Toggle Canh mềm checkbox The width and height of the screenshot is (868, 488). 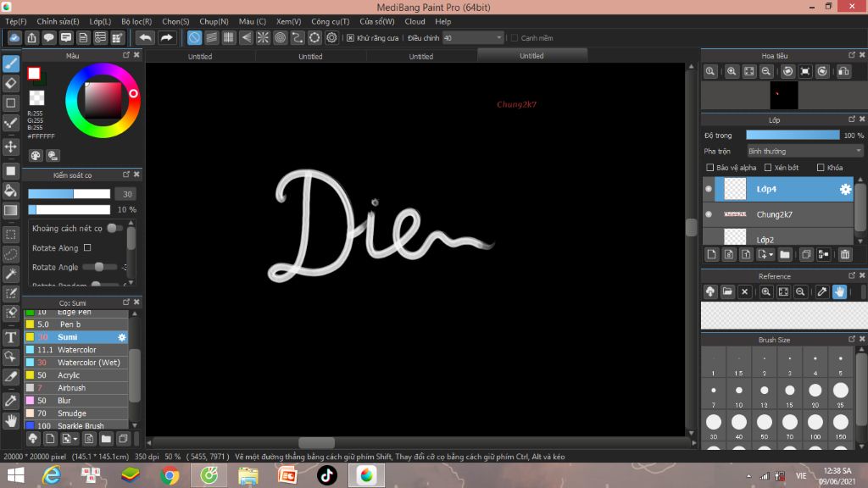point(515,37)
